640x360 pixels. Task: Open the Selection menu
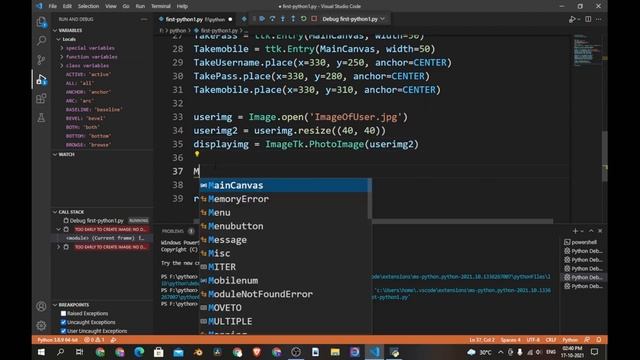[x=89, y=6]
